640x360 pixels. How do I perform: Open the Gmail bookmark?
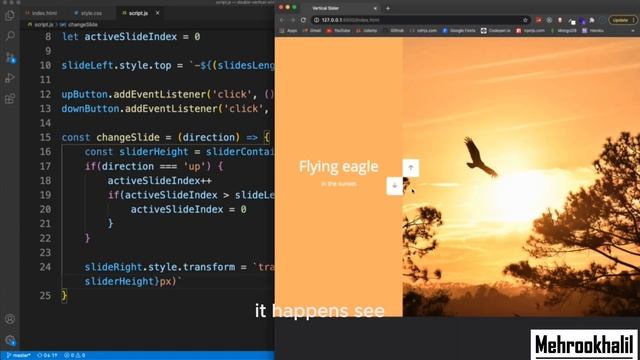pyautogui.click(x=311, y=31)
